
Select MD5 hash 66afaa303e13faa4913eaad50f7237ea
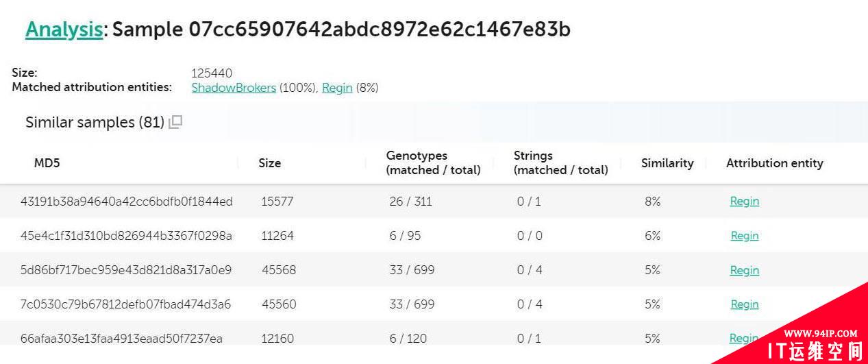point(121,339)
